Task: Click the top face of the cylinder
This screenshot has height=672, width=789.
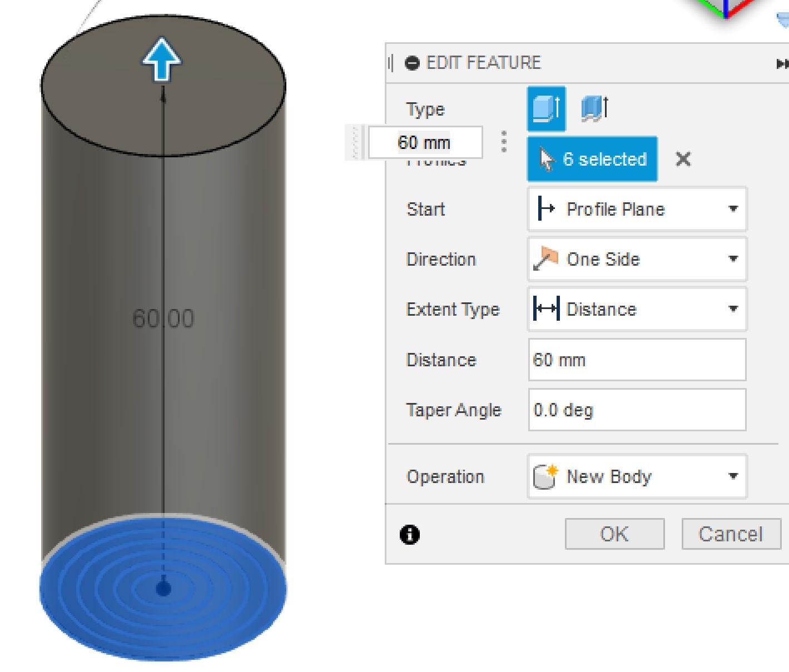Action: pos(163,86)
